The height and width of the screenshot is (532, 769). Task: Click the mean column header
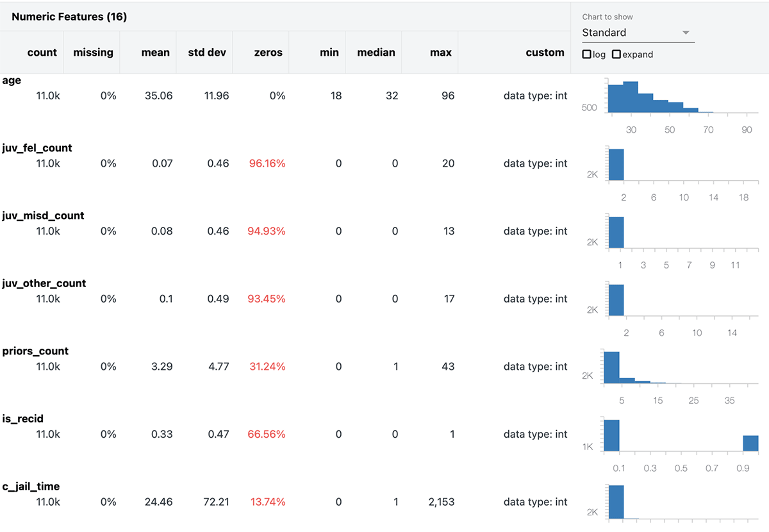pos(155,53)
